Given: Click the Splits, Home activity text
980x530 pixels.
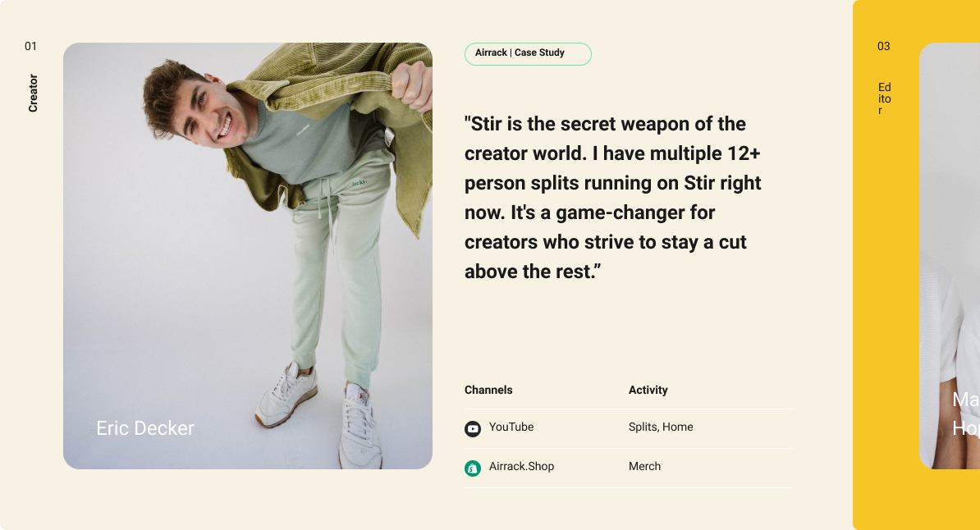Looking at the screenshot, I should 661,427.
